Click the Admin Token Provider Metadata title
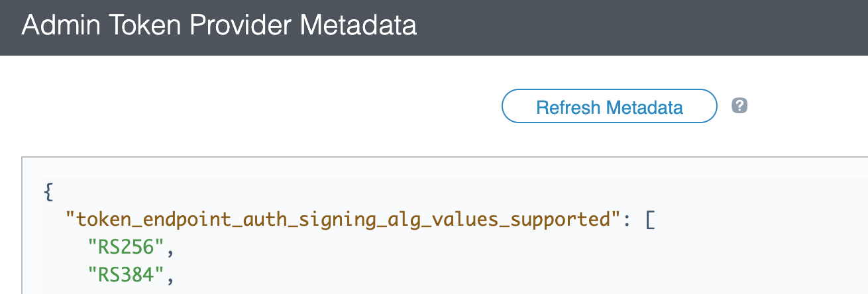 tap(219, 26)
